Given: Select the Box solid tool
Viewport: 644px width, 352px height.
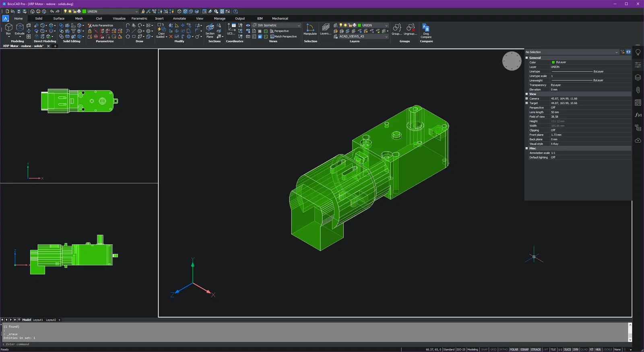Looking at the screenshot, I should point(8,29).
